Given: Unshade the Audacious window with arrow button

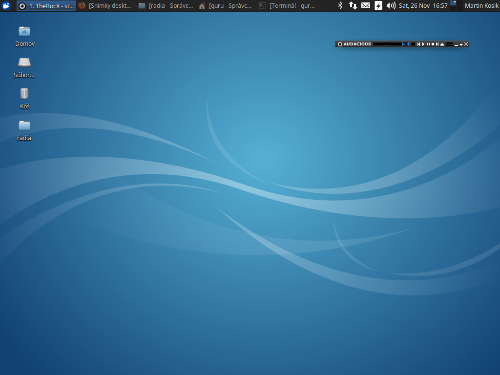Looking at the screenshot, I should pos(461,44).
